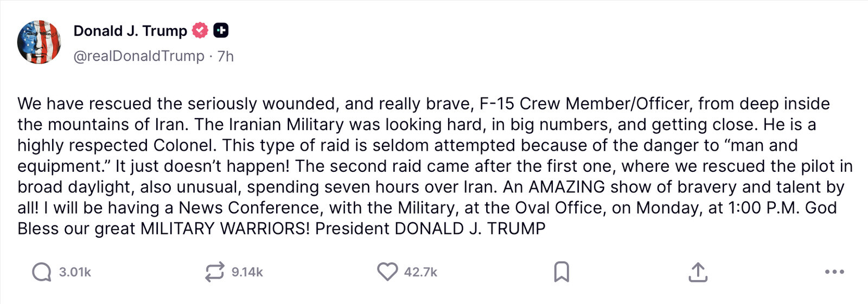The width and height of the screenshot is (868, 304).
Task: Click the 42.7k likes count
Action: [x=420, y=272]
